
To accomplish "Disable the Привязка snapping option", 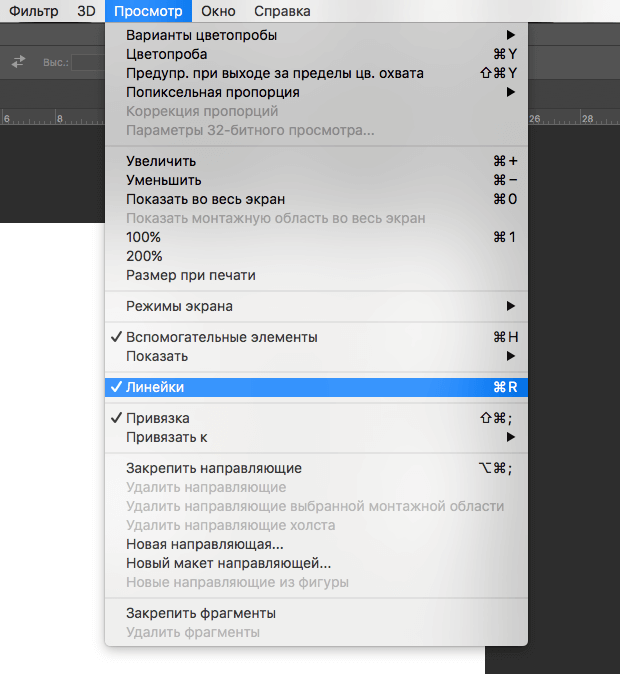I will click(157, 418).
